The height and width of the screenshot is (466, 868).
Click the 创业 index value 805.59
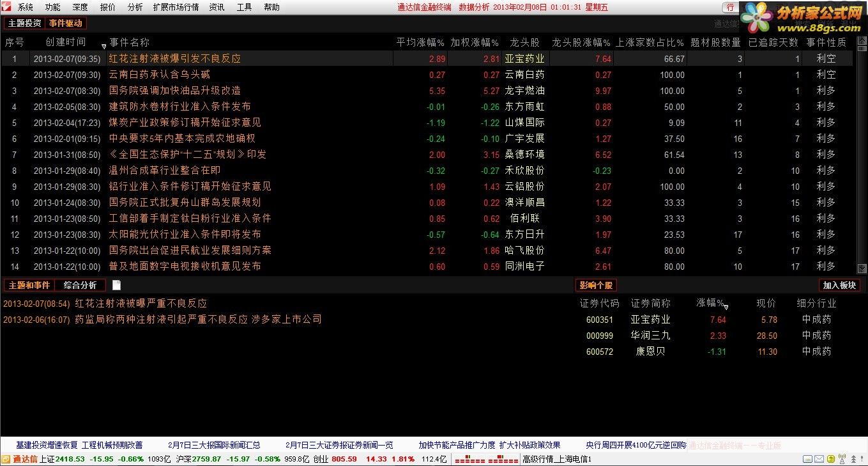[344, 459]
